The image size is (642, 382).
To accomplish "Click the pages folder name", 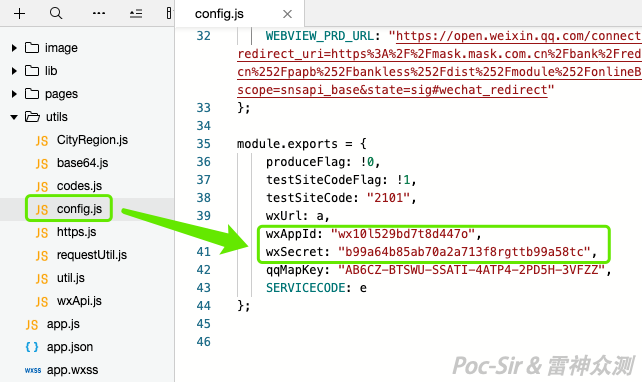I will pyautogui.click(x=61, y=94).
